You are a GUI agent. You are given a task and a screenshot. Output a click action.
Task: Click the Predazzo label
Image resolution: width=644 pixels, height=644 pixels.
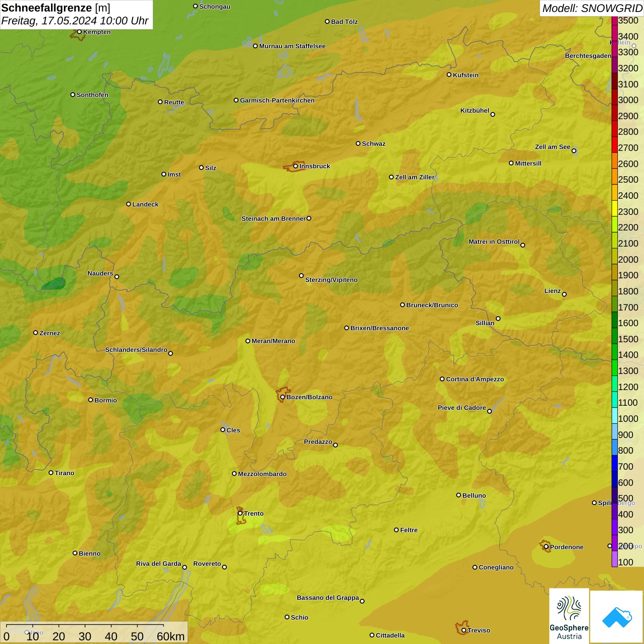[x=318, y=442]
